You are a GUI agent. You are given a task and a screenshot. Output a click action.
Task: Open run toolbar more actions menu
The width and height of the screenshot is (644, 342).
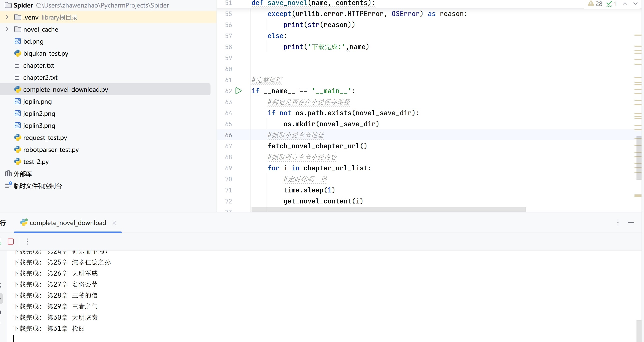click(x=27, y=242)
